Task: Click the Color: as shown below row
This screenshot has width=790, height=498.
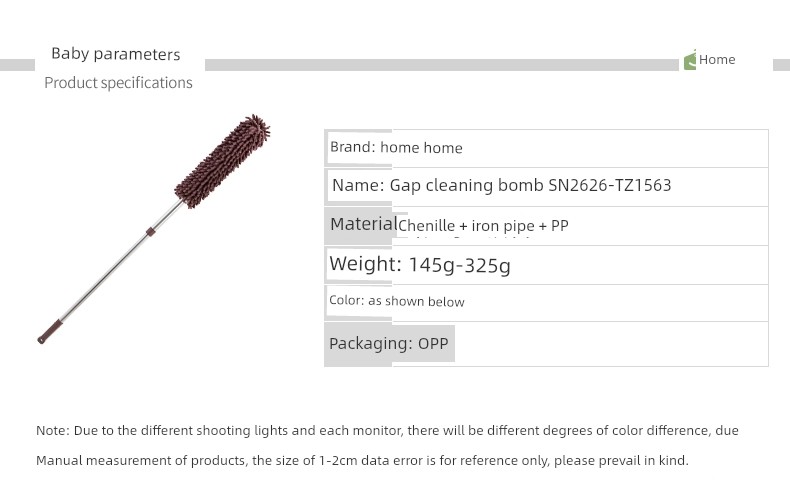Action: 546,302
